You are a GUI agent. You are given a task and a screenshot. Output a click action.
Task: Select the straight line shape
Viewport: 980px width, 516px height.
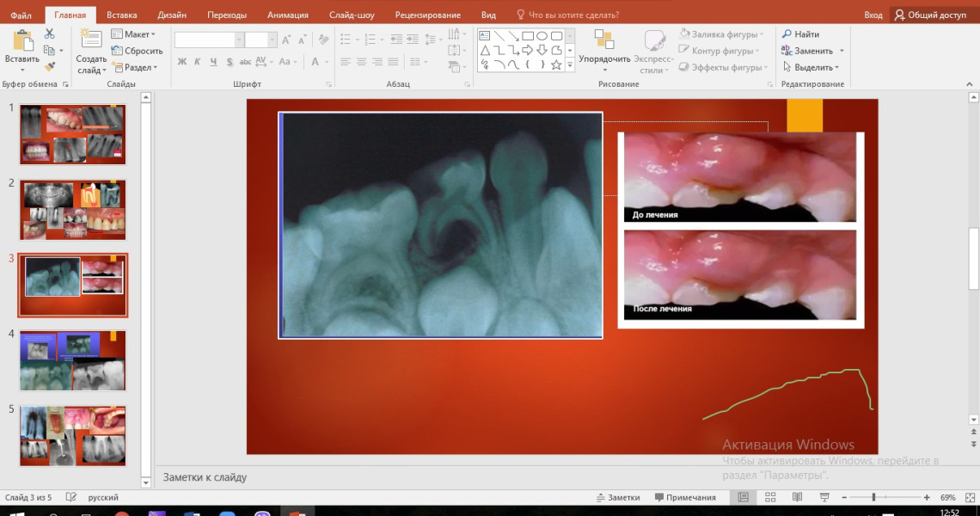click(x=499, y=35)
